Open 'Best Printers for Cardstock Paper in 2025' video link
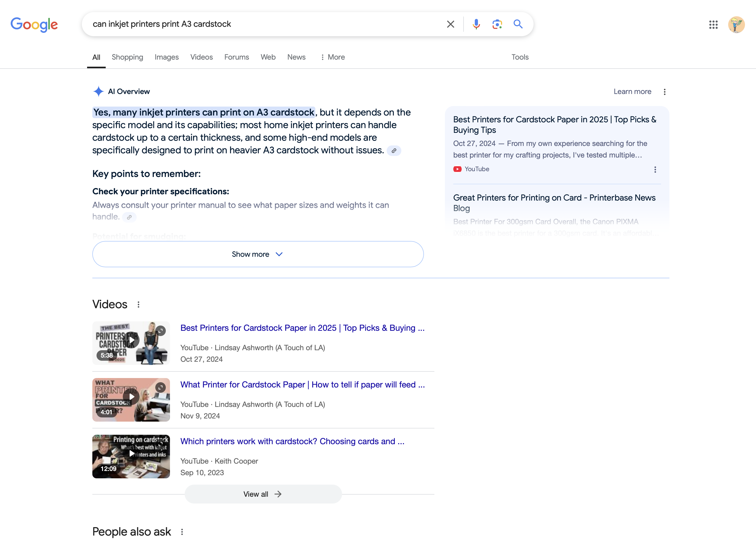Screen dimensions: 756x545 coord(302,328)
